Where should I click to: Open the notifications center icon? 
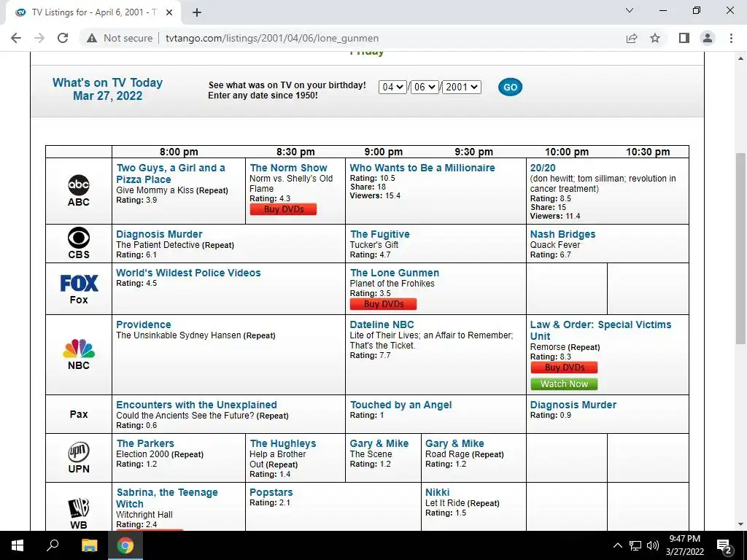point(724,547)
